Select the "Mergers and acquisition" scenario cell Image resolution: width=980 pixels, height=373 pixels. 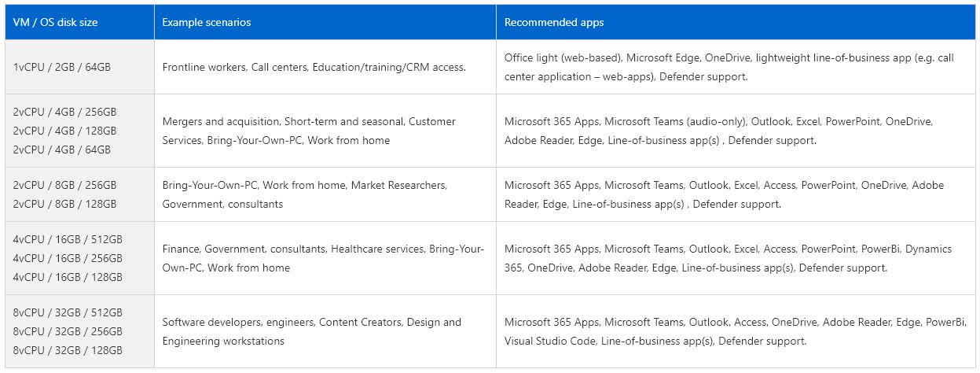point(309,131)
